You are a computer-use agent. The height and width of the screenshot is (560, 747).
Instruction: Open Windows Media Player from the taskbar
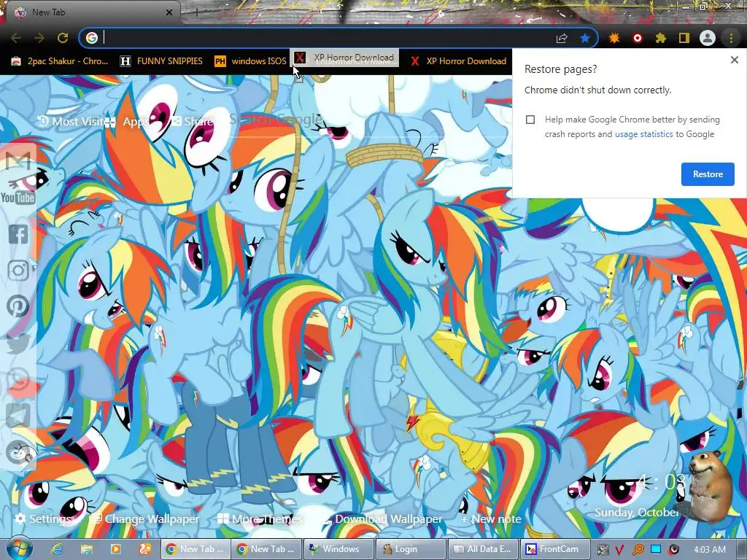pos(116,549)
